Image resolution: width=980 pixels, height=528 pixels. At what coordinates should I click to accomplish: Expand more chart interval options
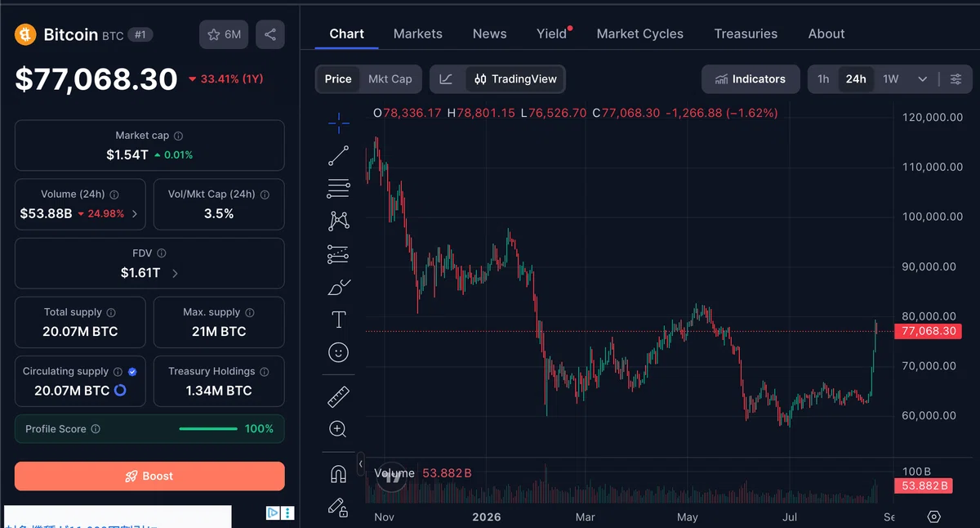pyautogui.click(x=922, y=79)
